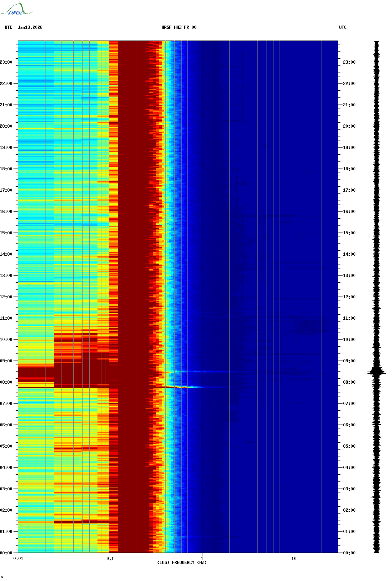This screenshot has width=392, height=581.
Task: Click the 10 Hz frequency axis label
Action: pyautogui.click(x=294, y=559)
